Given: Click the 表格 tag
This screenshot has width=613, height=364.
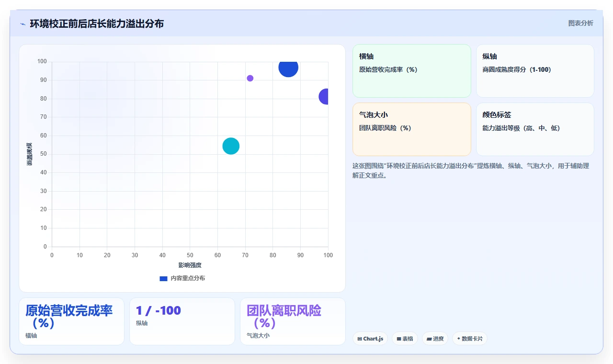Looking at the screenshot, I should pos(405,339).
